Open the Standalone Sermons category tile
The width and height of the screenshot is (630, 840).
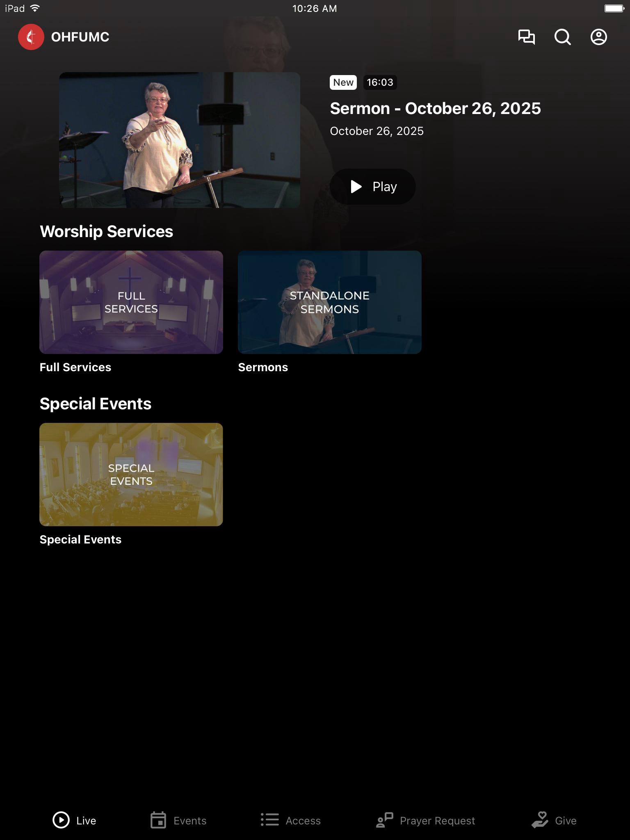[x=330, y=302]
